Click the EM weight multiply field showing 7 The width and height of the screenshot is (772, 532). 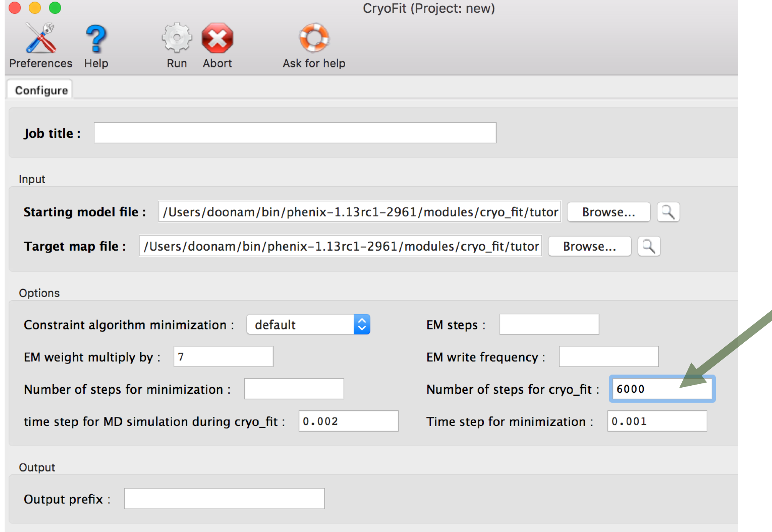[223, 357]
